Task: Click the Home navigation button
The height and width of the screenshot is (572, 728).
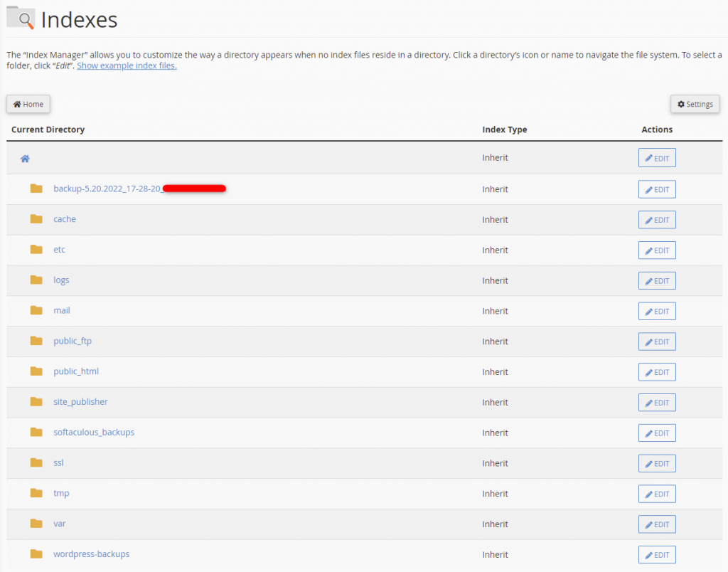Action: 28,104
